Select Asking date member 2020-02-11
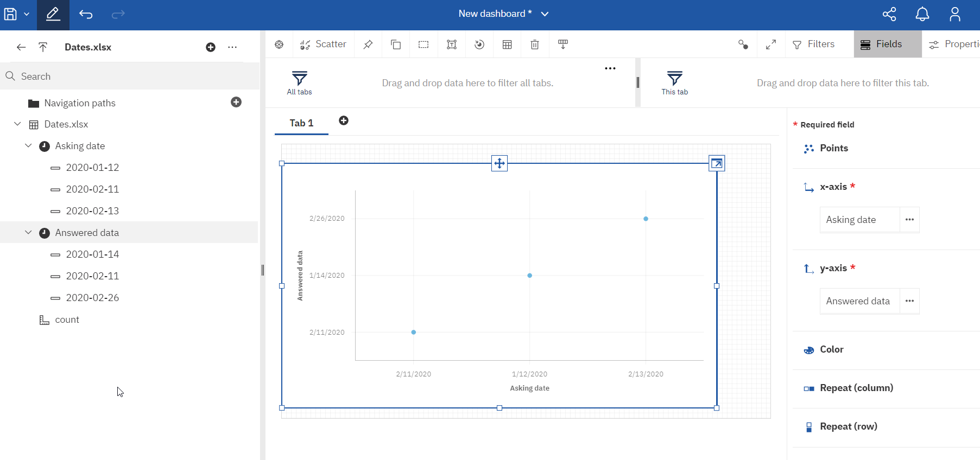The height and width of the screenshot is (460, 980). [x=92, y=189]
